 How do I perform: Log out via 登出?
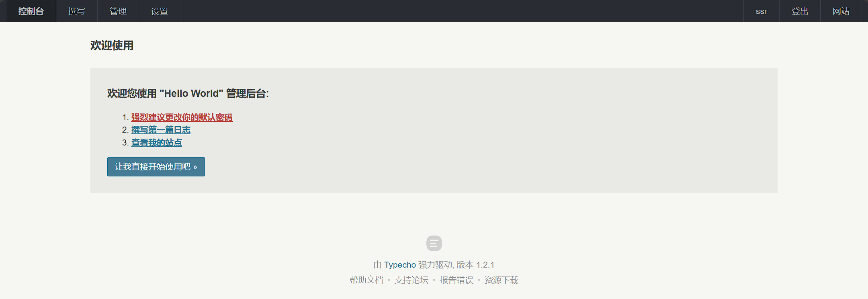click(800, 11)
